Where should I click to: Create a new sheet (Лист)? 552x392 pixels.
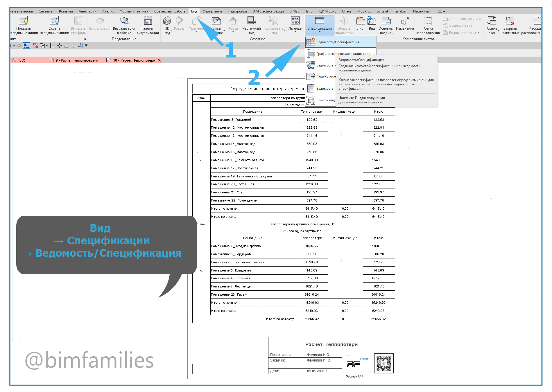tap(361, 23)
